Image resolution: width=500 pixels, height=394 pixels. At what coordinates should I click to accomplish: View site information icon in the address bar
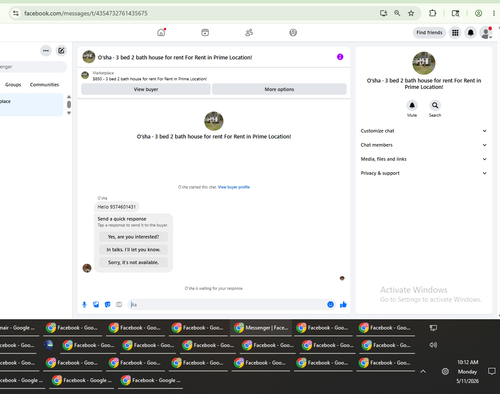(16, 13)
